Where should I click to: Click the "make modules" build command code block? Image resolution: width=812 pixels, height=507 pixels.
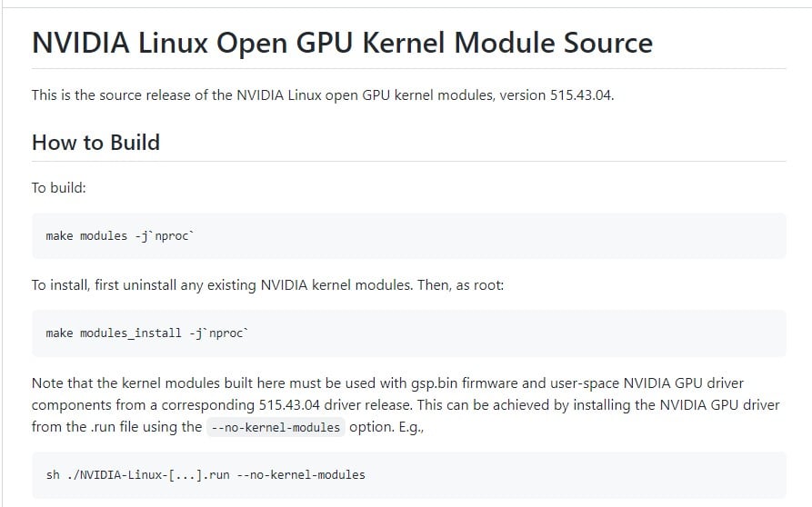click(x=408, y=236)
